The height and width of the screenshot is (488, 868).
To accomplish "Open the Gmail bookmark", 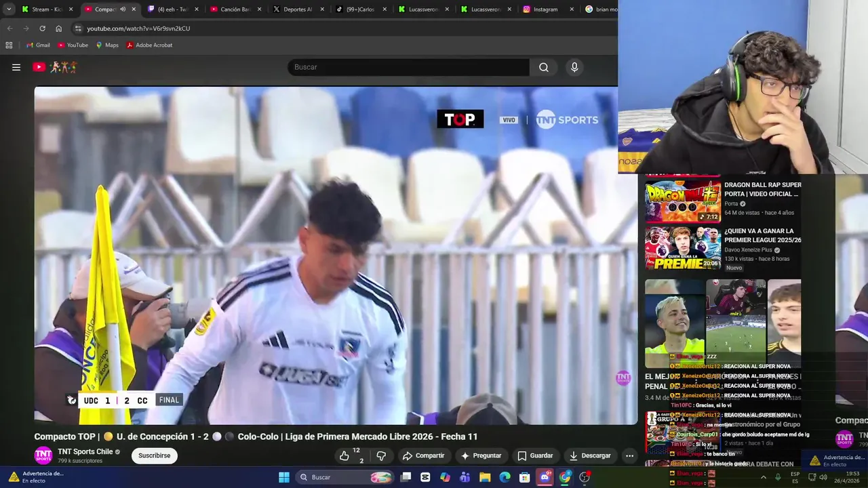I will tap(38, 45).
